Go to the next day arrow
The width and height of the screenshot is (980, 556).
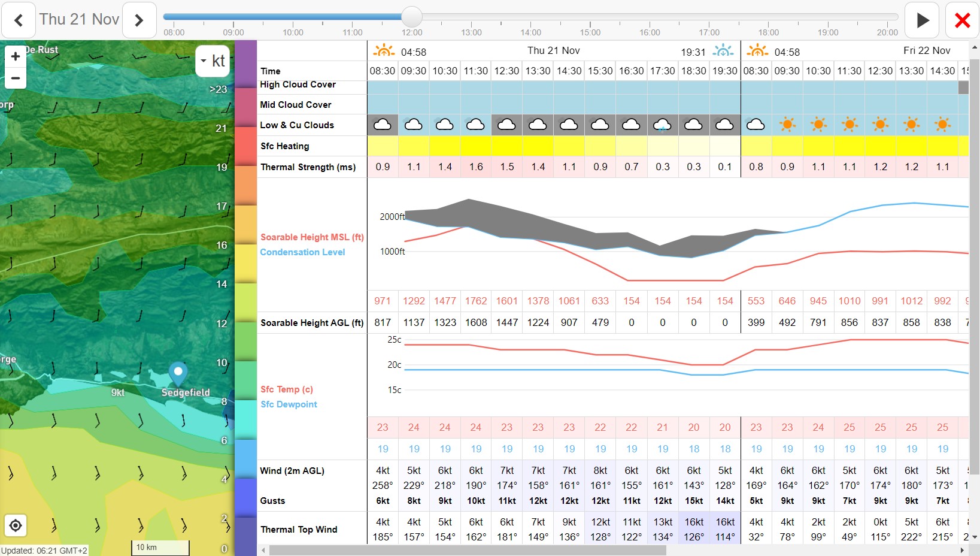click(139, 20)
